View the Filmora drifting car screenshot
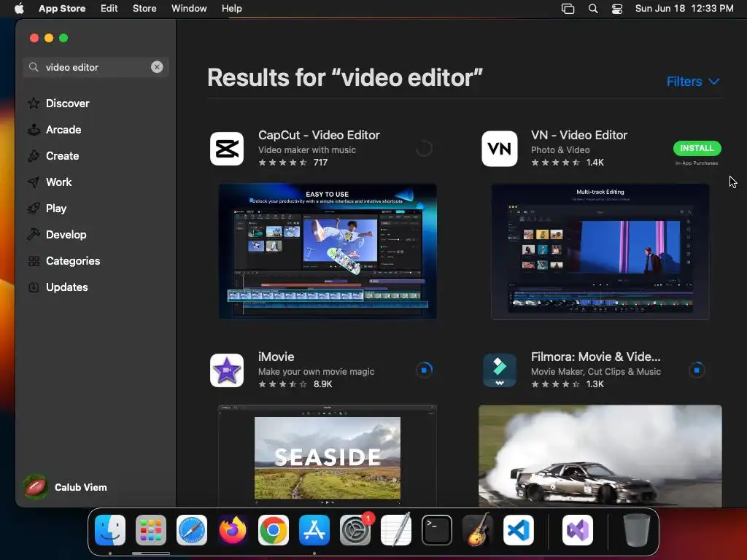The height and width of the screenshot is (560, 747). coord(600,456)
